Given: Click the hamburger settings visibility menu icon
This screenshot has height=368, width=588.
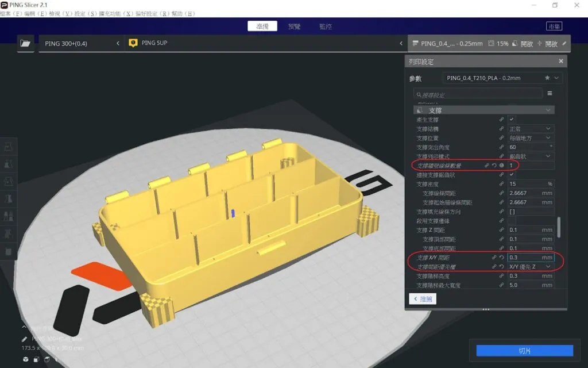Looking at the screenshot, I should point(550,93).
